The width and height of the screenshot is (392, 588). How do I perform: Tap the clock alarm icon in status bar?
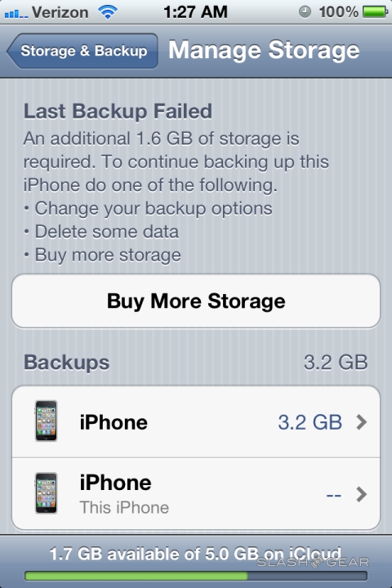coord(305,12)
